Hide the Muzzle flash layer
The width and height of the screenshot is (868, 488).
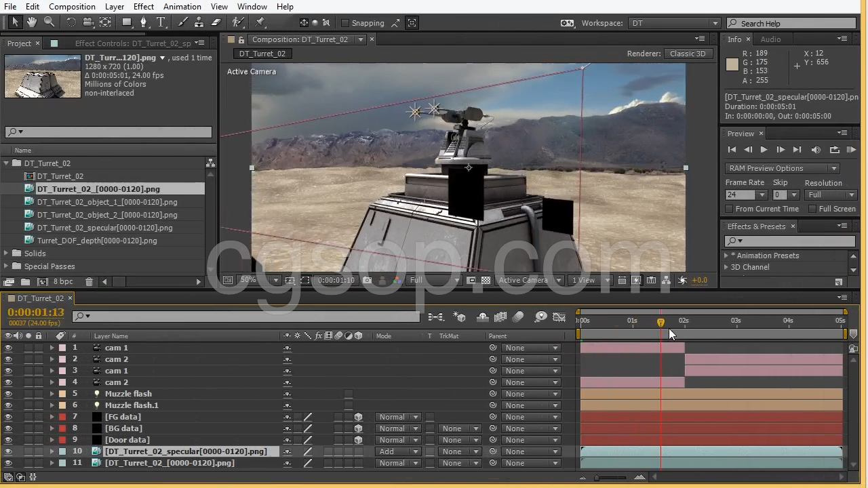[x=8, y=394]
